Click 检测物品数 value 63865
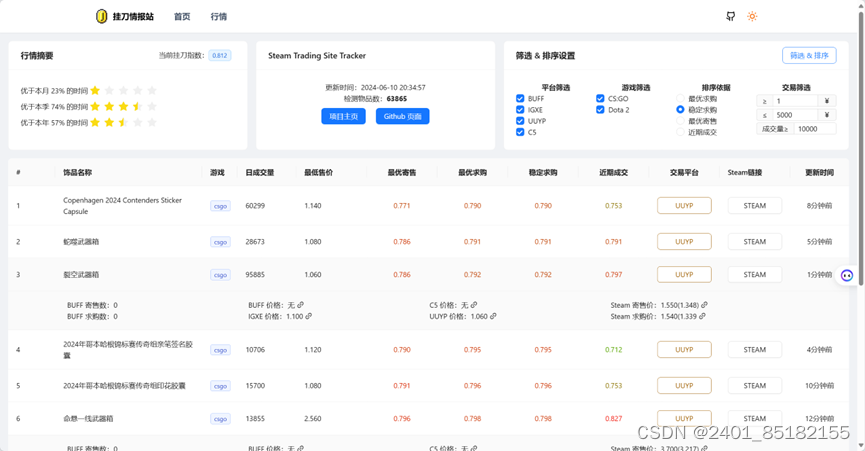This screenshot has width=865, height=451. point(397,99)
